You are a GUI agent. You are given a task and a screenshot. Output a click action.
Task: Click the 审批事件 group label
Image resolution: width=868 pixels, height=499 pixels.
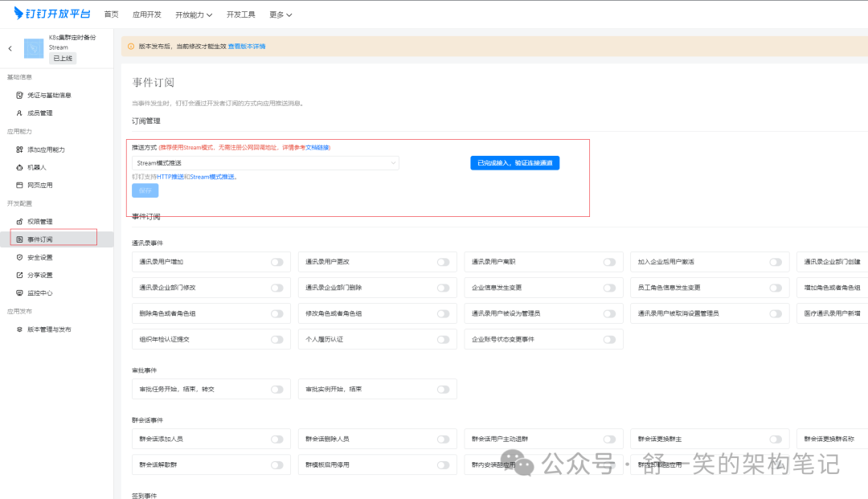click(x=144, y=370)
